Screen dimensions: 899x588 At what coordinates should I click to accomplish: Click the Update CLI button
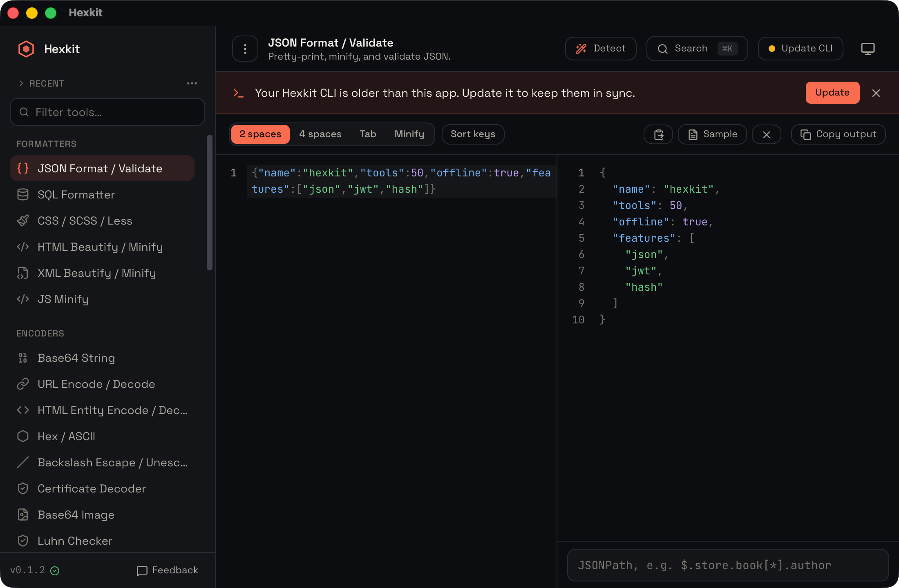point(801,49)
